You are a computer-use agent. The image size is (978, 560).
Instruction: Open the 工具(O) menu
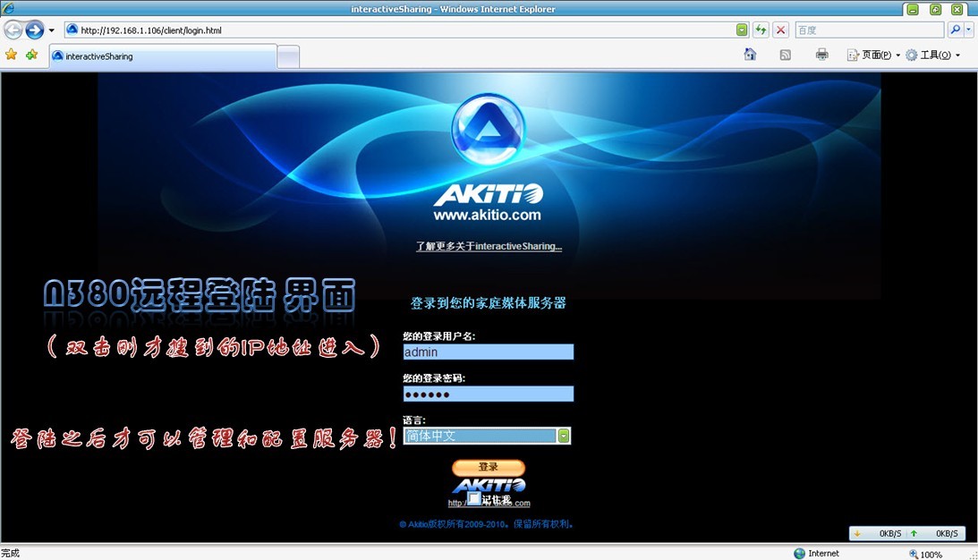pyautogui.click(x=932, y=55)
